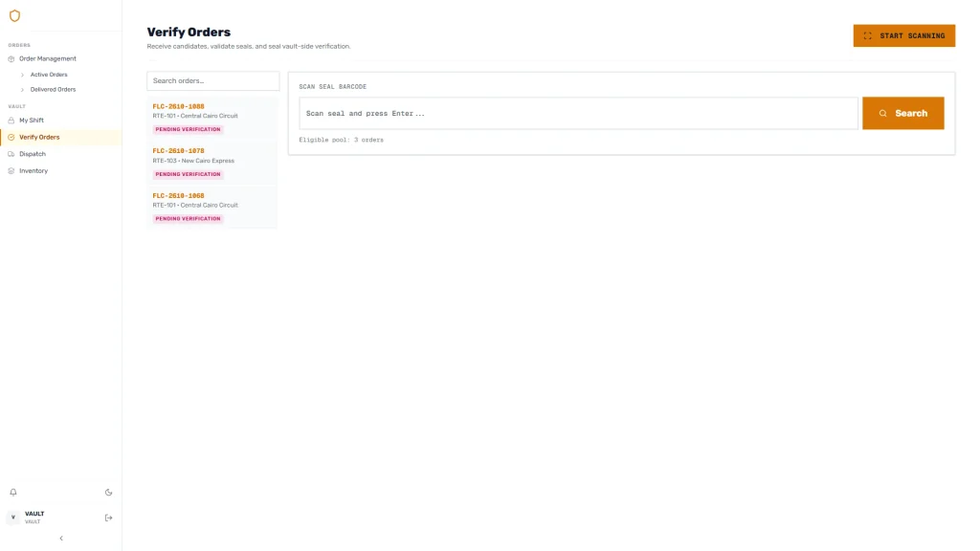Click the shield logo icon
Viewport: 980px width, 551px height.
[14, 15]
